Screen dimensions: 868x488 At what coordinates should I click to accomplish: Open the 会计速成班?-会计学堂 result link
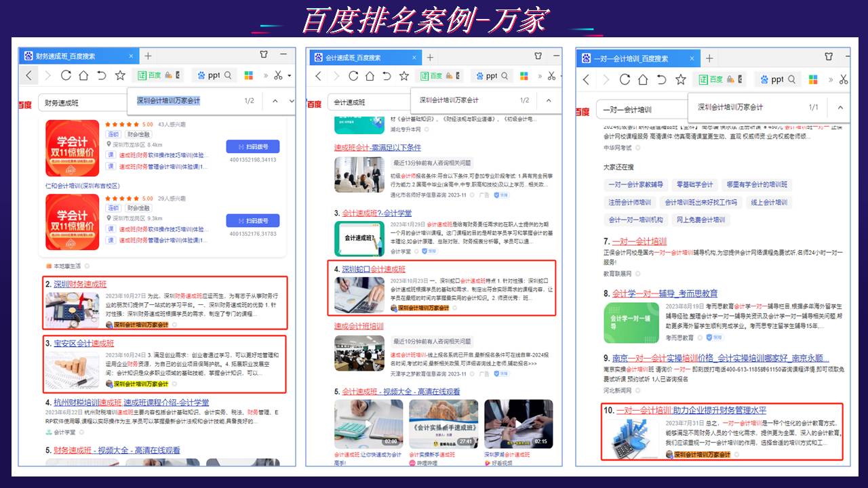click(x=377, y=213)
